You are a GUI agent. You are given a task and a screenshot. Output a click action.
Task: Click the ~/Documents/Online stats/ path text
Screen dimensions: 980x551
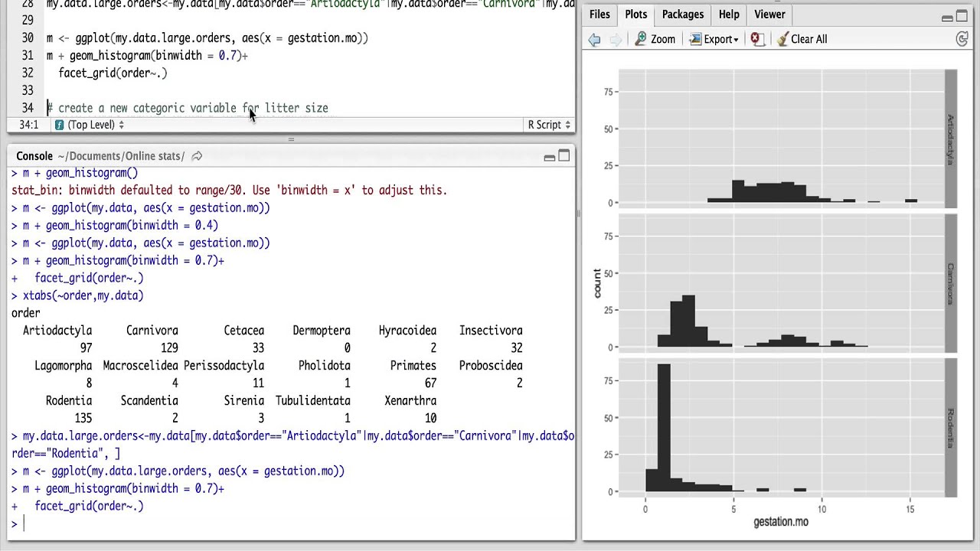click(121, 156)
